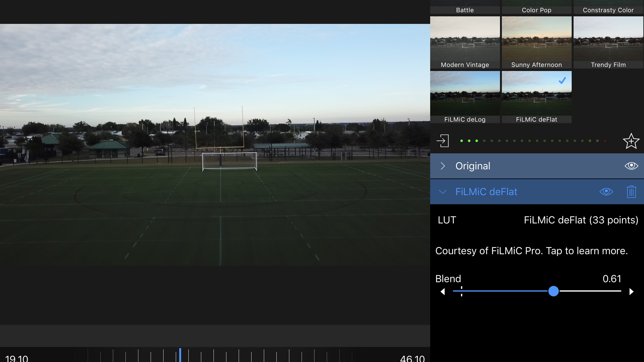The image size is (644, 362).
Task: Collapse the FiLMiC deFlat layer chevron
Action: (443, 192)
